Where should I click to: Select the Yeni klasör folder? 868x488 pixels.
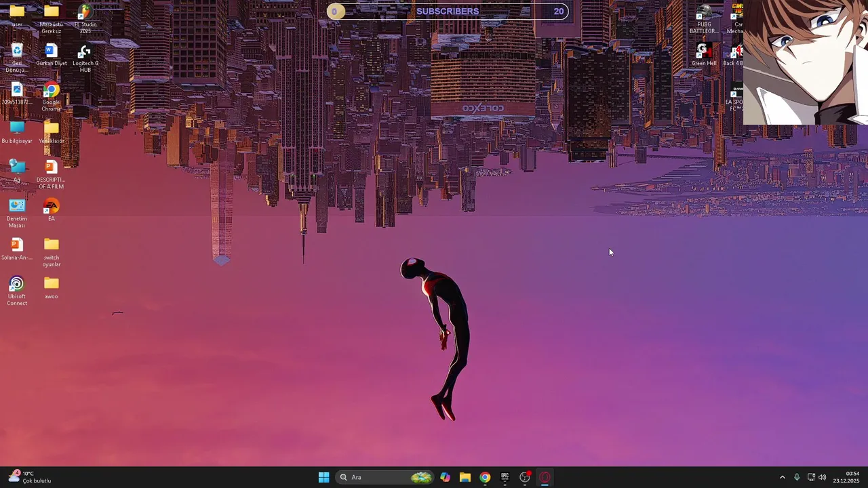51,133
